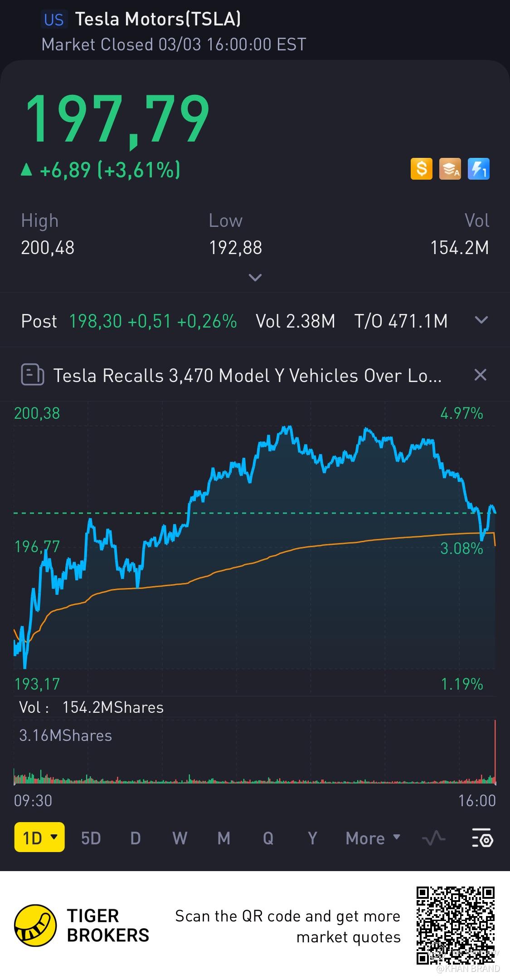Expand the High/Low quote details chevron
510x980 pixels.
coord(255,278)
